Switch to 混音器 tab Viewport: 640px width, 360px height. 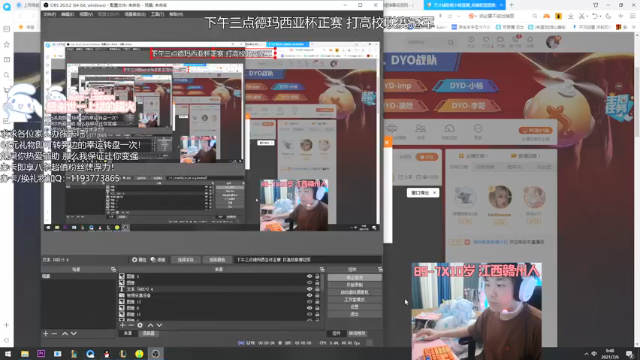tap(148, 333)
